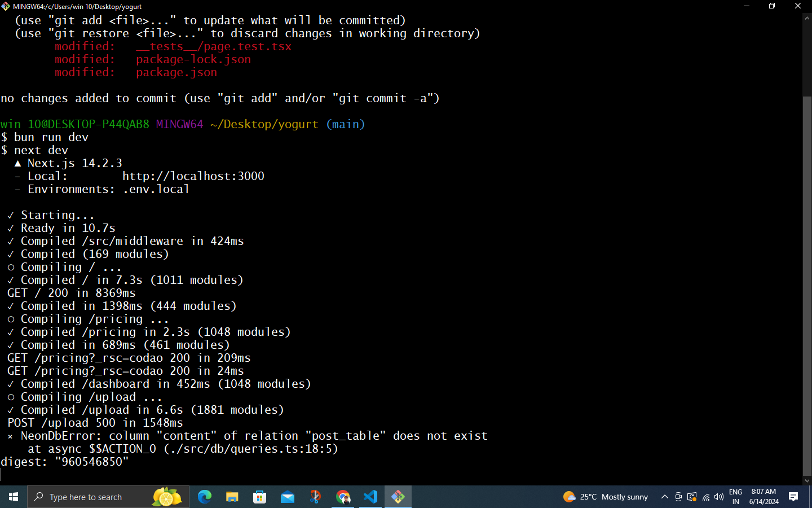Click the "(main)" branch name in the prompt
This screenshot has height=508, width=812.
coord(346,124)
